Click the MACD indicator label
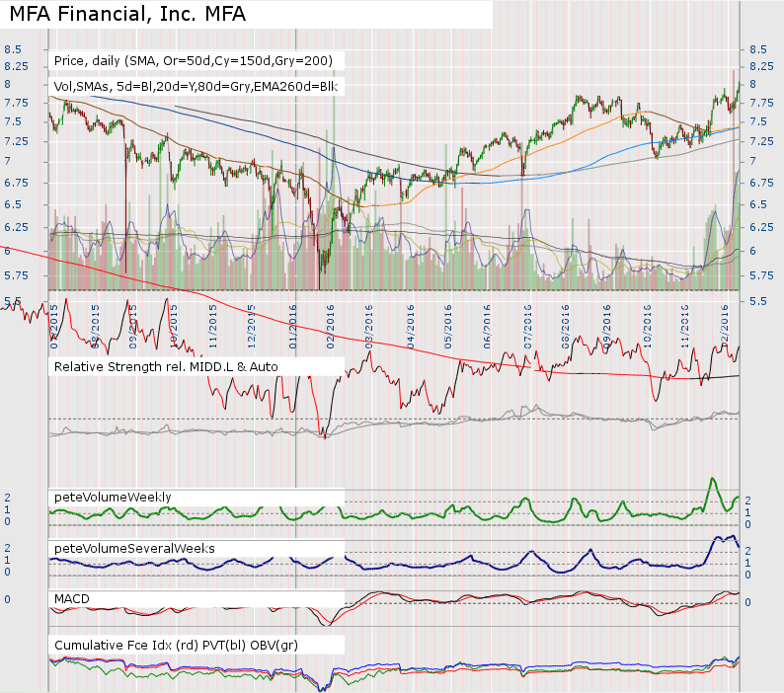 click(x=71, y=599)
